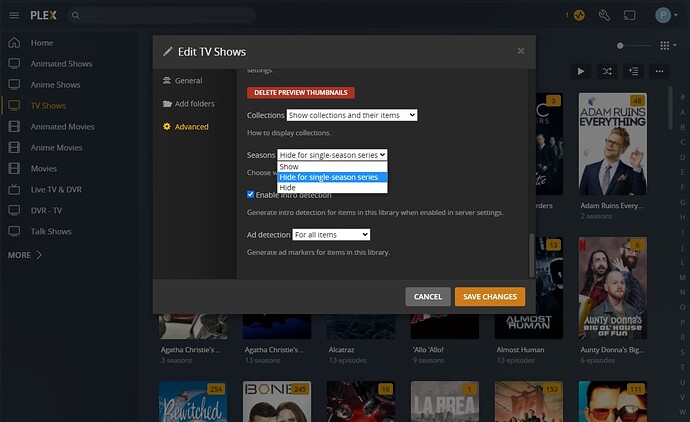
Task: Choose Hide option in Seasons list
Action: [x=332, y=187]
